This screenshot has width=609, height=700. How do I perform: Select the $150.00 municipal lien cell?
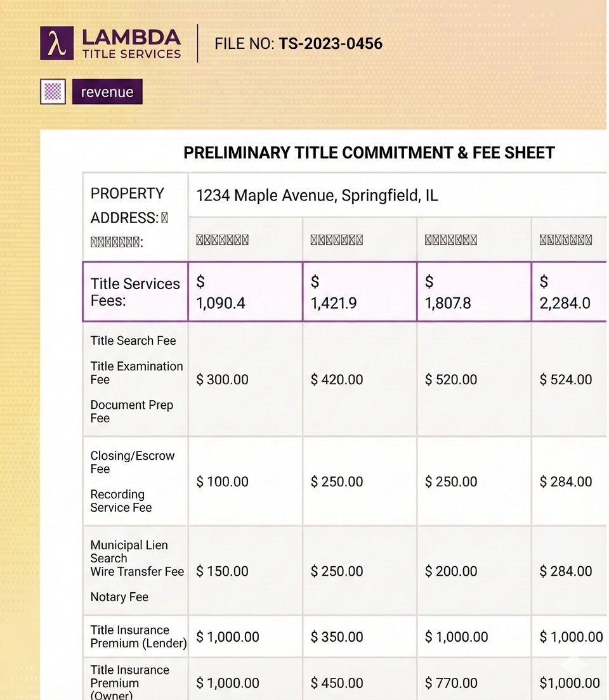pos(245,571)
